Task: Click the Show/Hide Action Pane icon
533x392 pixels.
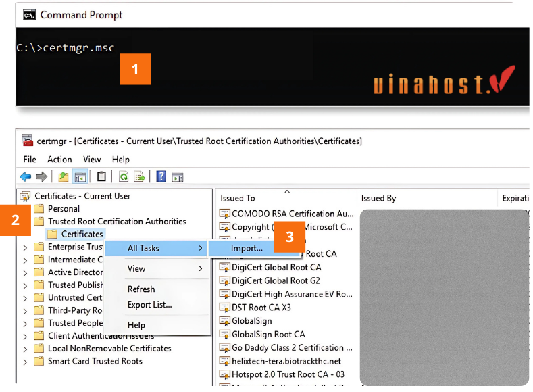Action: (178, 177)
